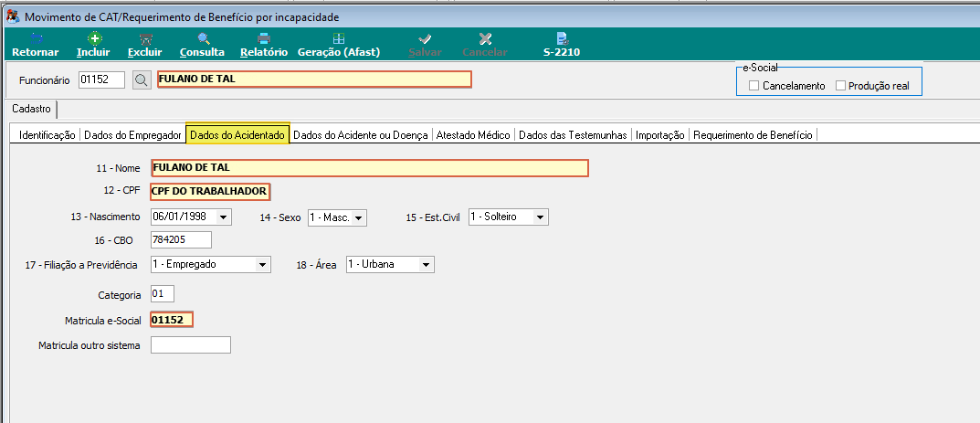
Task: Click the S-2210 label
Action: click(x=562, y=52)
